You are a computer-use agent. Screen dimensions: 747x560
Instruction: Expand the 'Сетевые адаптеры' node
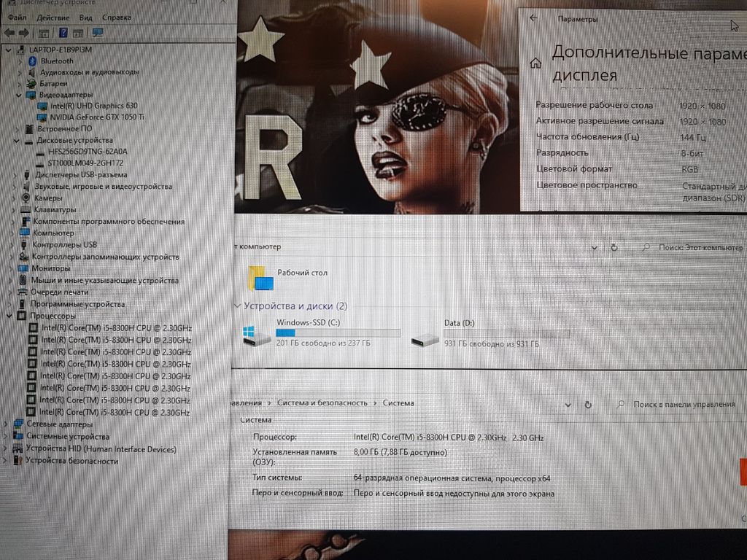(x=7, y=424)
